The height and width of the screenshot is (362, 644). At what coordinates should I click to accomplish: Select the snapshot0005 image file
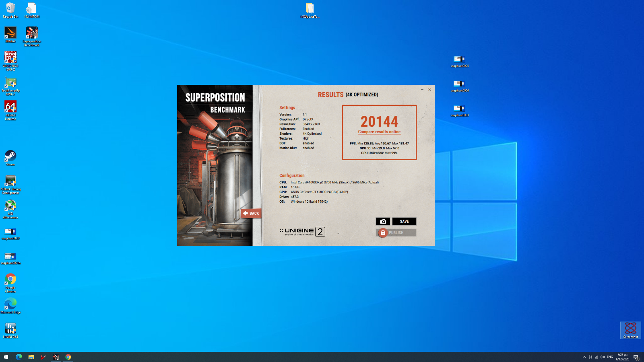pyautogui.click(x=459, y=61)
